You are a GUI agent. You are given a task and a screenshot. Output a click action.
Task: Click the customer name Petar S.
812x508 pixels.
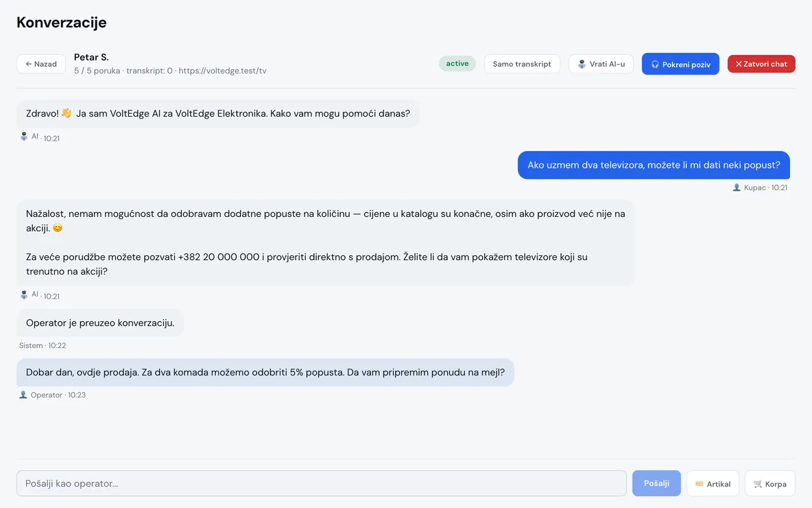pyautogui.click(x=91, y=57)
